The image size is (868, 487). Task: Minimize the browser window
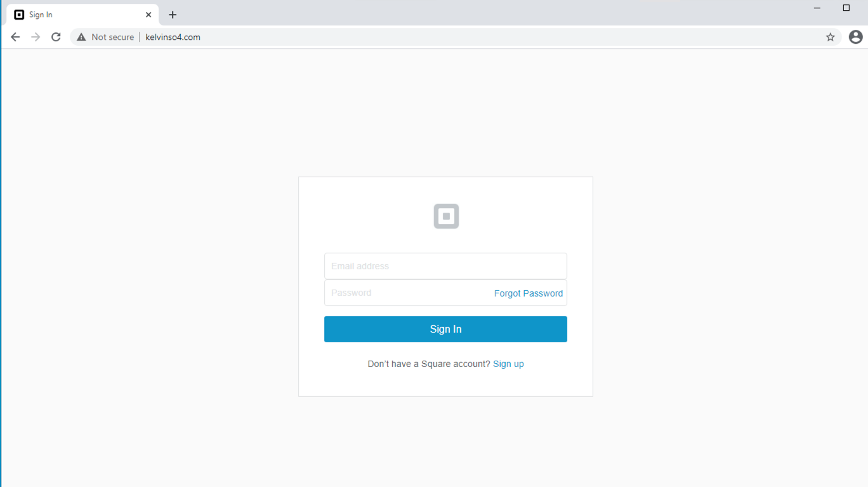pos(817,8)
